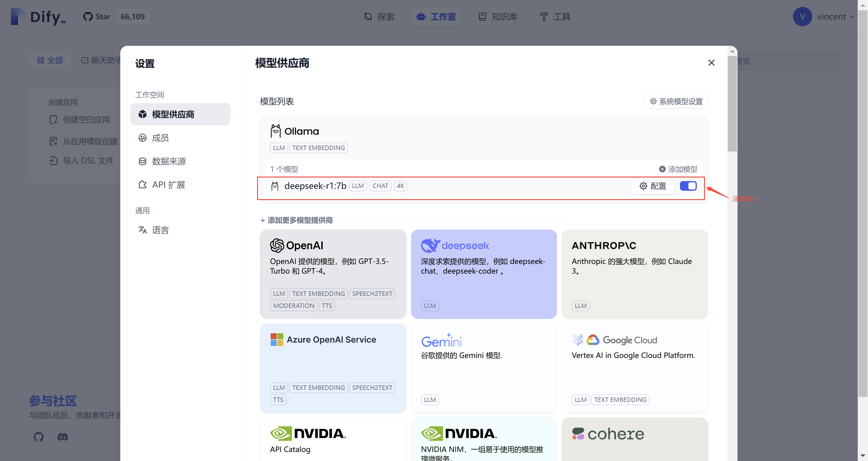
Task: Click the Google Cloud logo icon
Action: click(593, 340)
